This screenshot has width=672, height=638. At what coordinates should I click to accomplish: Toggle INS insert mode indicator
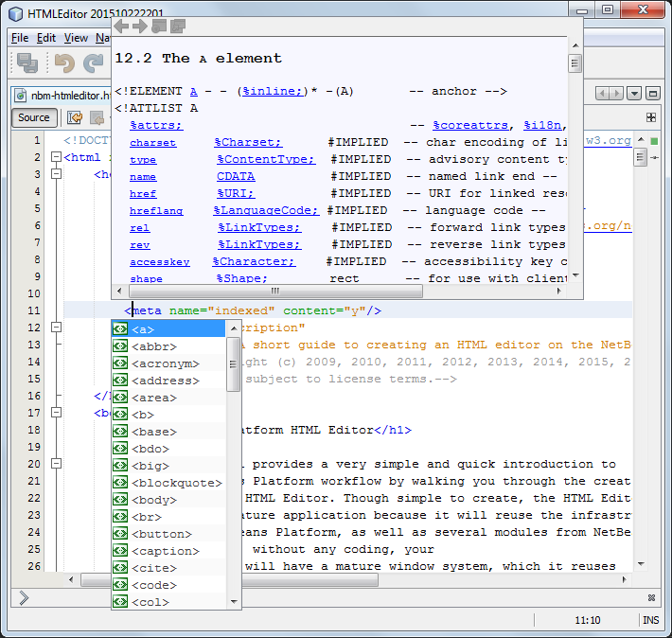tap(651, 621)
